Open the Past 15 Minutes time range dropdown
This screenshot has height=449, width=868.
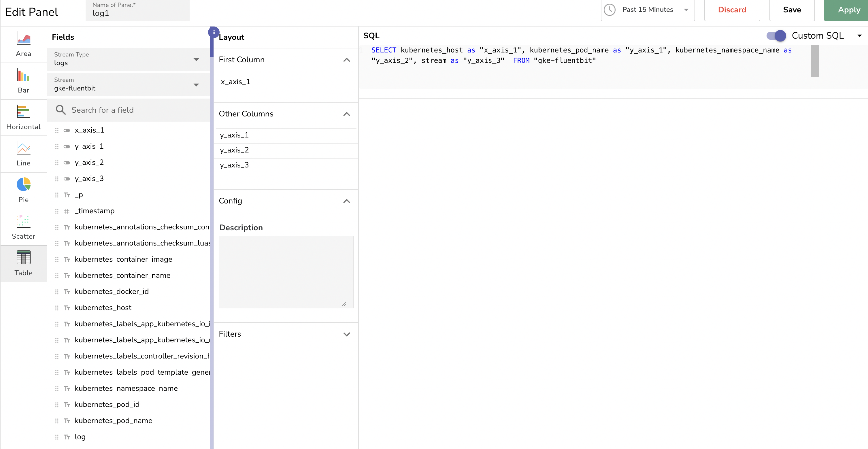(686, 10)
